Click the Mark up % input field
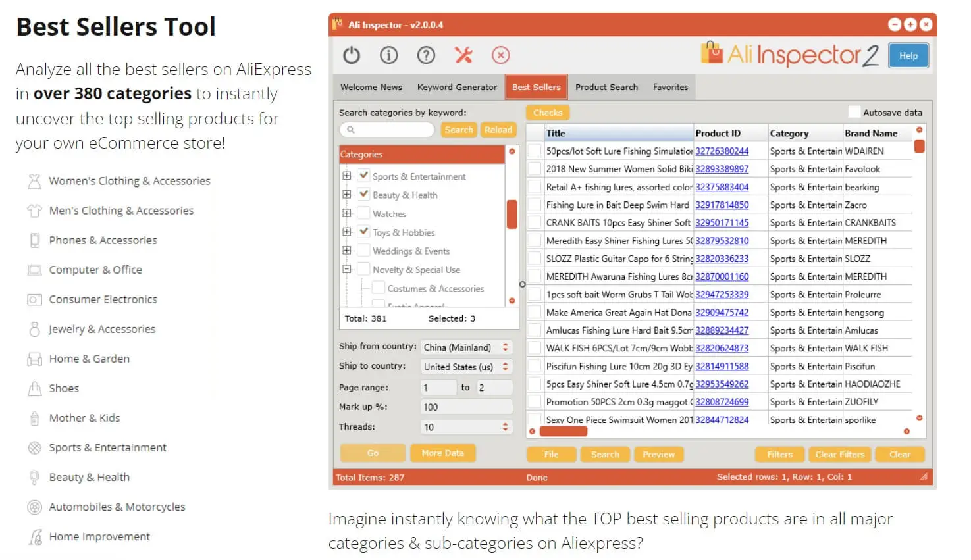This screenshot has width=971, height=560. click(x=466, y=407)
